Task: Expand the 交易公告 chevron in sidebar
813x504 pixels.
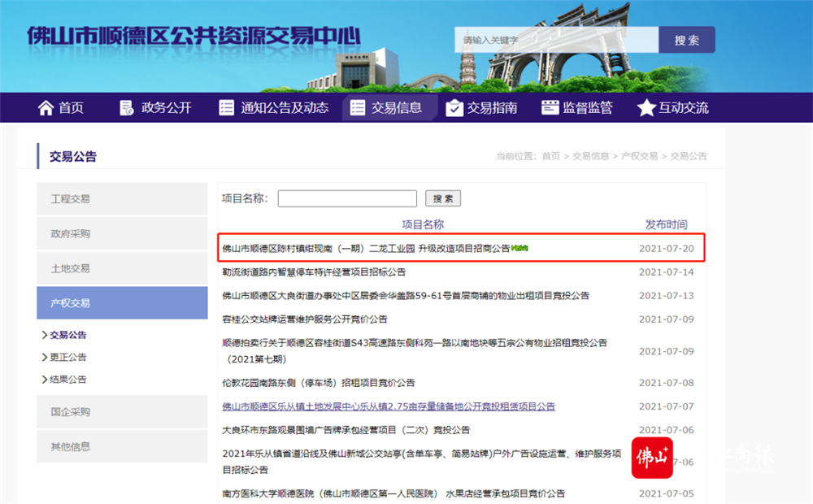Action: [45, 335]
